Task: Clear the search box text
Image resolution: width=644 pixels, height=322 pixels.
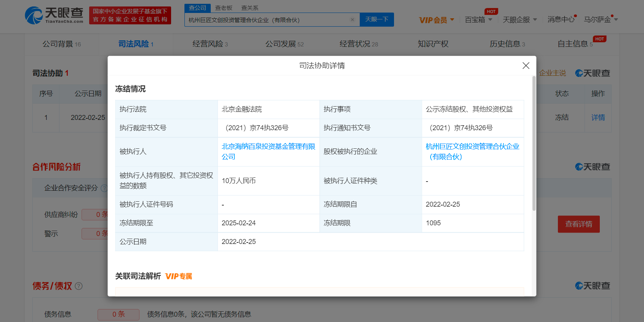Action: point(352,20)
